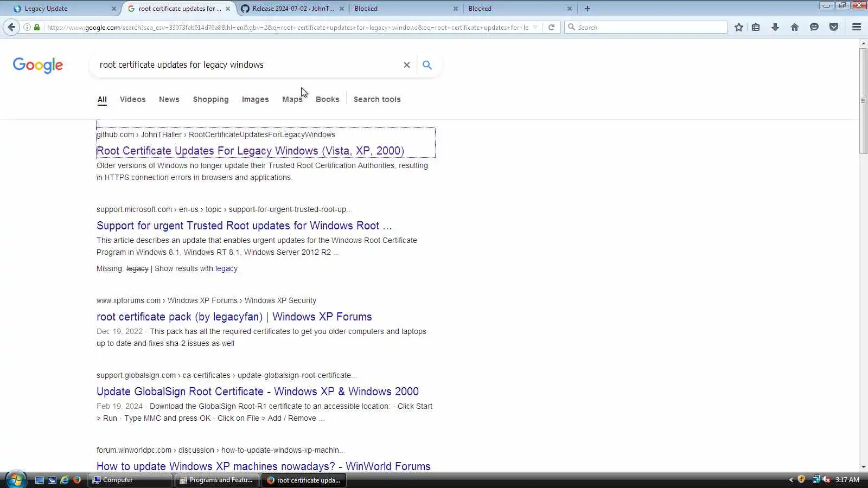Click the Show Desktop quick launch icon
868x488 pixels.
[40, 480]
